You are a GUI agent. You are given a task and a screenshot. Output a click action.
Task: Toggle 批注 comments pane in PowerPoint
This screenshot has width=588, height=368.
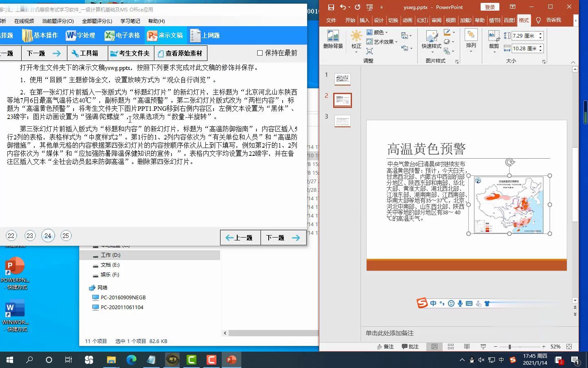click(x=410, y=346)
